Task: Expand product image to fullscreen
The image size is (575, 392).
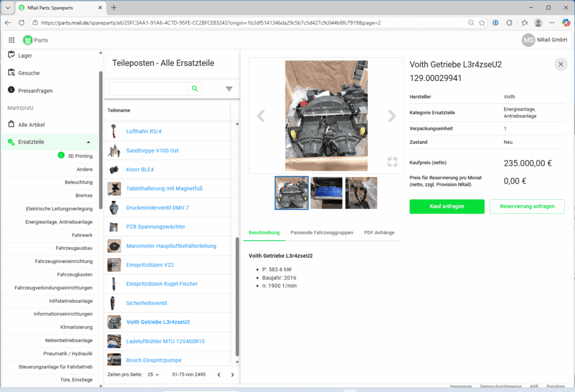Action: coord(392,162)
